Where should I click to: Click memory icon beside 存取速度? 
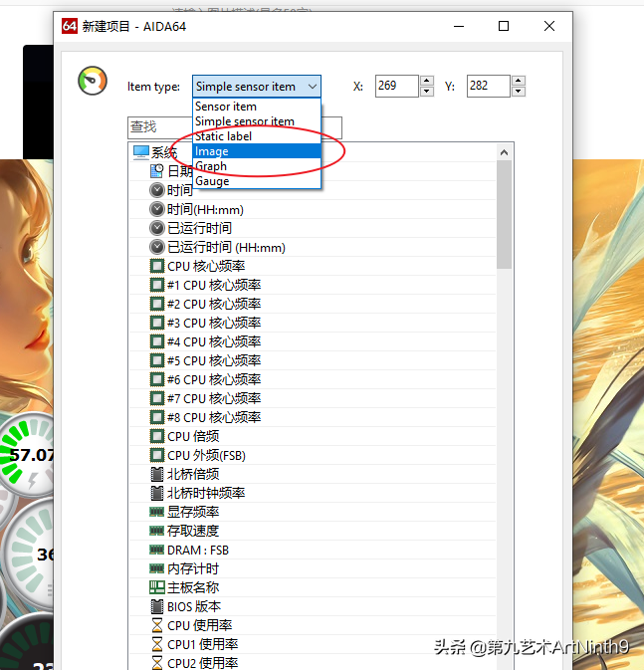pos(157,531)
